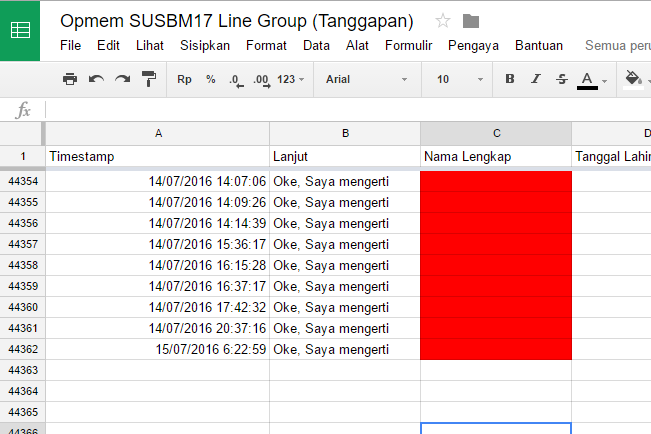Activate the paint format tool
651x434 pixels.
[149, 79]
